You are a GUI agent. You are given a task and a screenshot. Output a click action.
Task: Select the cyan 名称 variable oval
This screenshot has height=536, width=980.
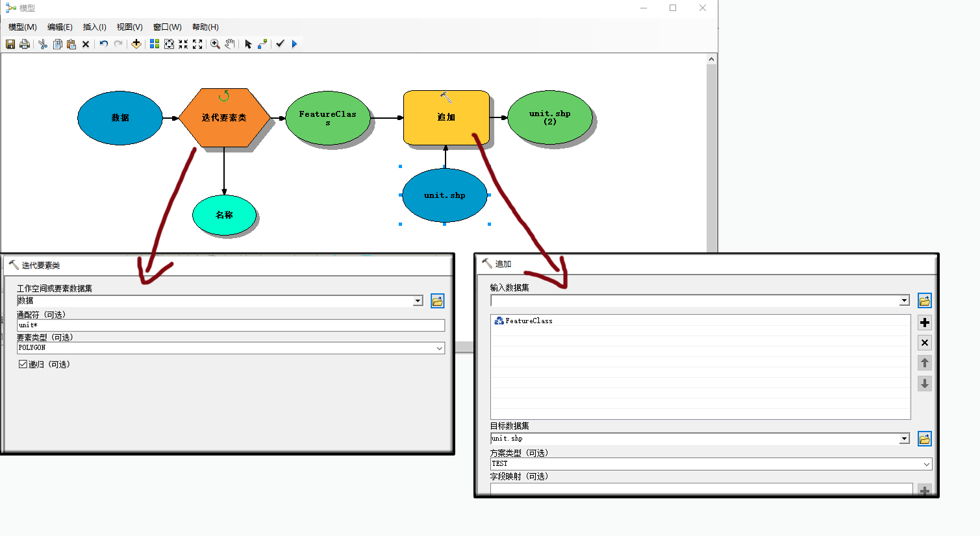(x=224, y=215)
